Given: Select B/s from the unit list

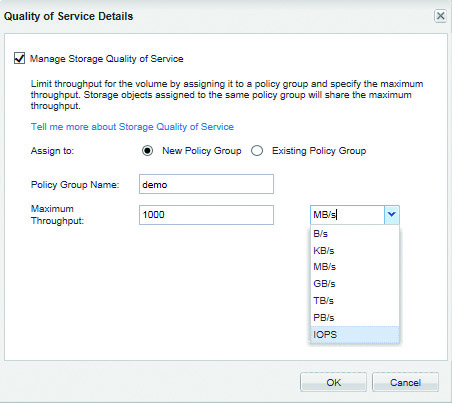Looking at the screenshot, I should click(x=355, y=234).
